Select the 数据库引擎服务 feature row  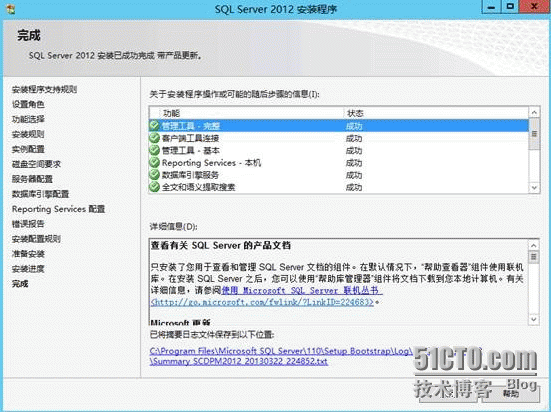tap(339, 175)
